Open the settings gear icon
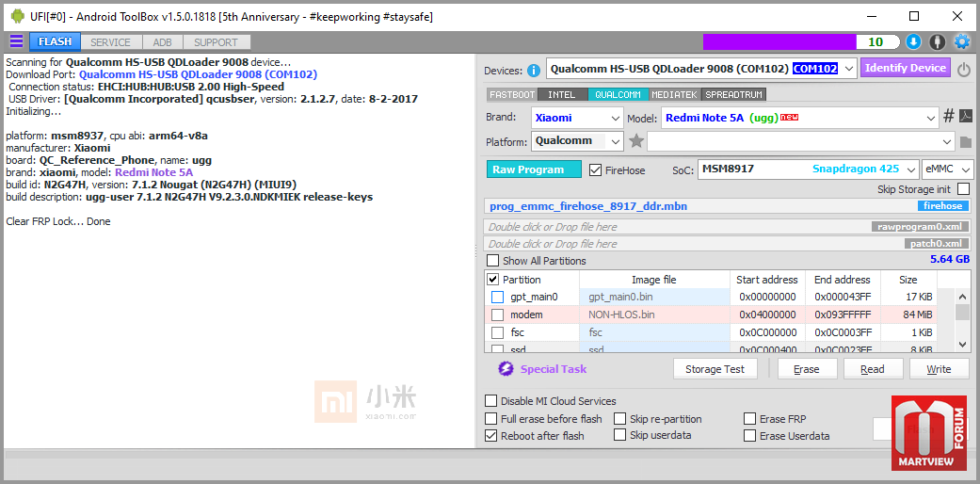980x484 pixels. pyautogui.click(x=961, y=41)
